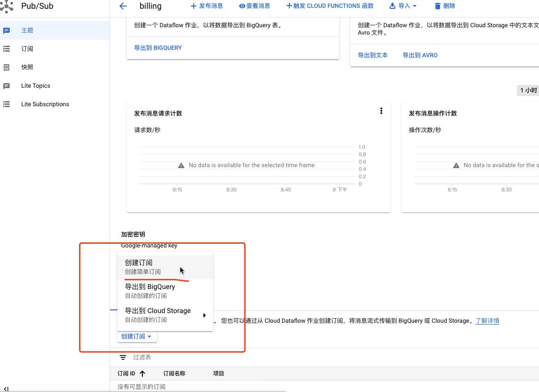Viewport: 539px width, 392px height.
Task: Click the 订阅名称 column header
Action: 174,374
